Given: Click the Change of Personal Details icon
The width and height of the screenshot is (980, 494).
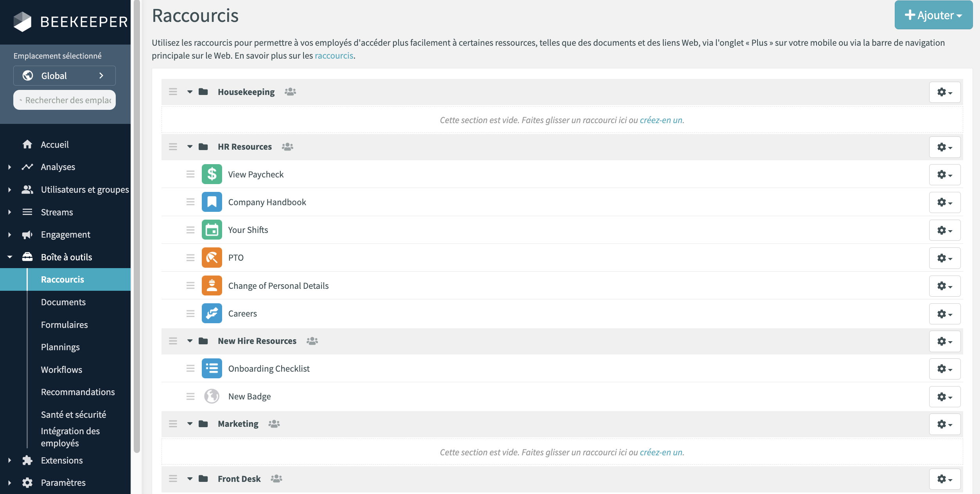Looking at the screenshot, I should [212, 286].
